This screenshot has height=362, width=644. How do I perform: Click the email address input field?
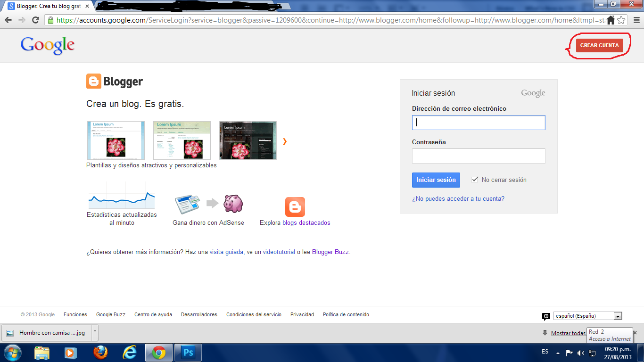(478, 122)
